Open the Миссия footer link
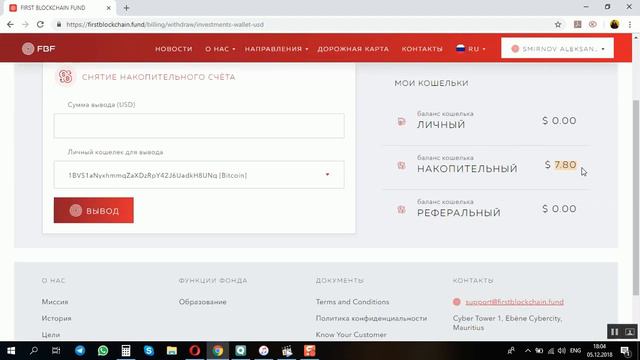This screenshot has width=640, height=360. (55, 302)
